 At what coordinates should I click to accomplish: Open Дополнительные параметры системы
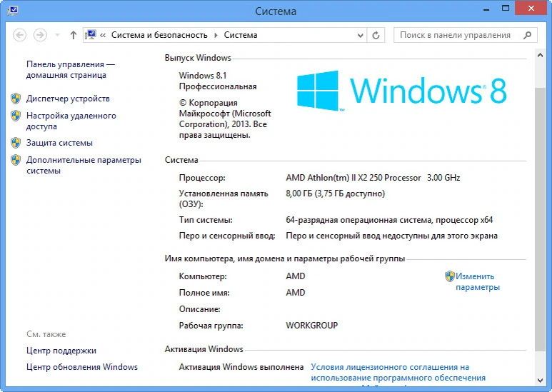(84, 166)
